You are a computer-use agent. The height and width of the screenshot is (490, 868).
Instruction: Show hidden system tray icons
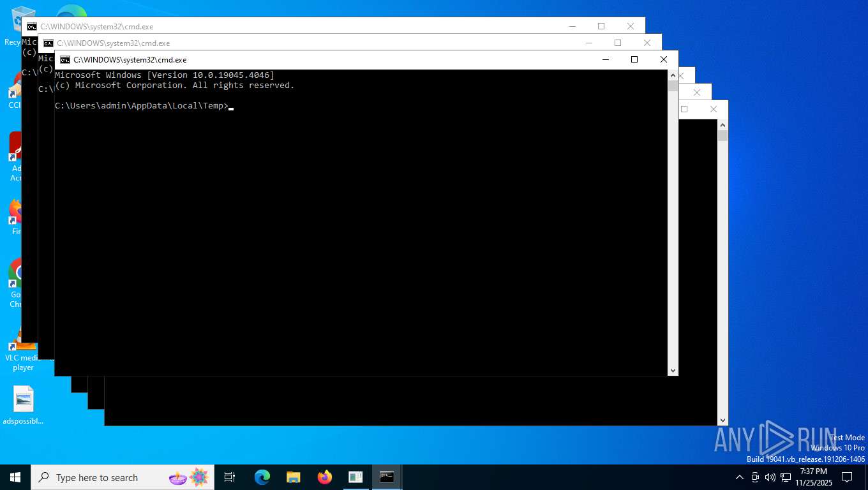740,477
